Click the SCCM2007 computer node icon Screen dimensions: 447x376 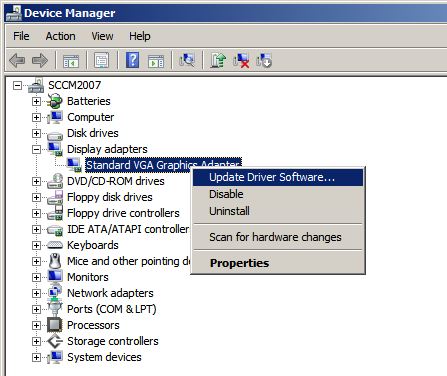point(36,85)
